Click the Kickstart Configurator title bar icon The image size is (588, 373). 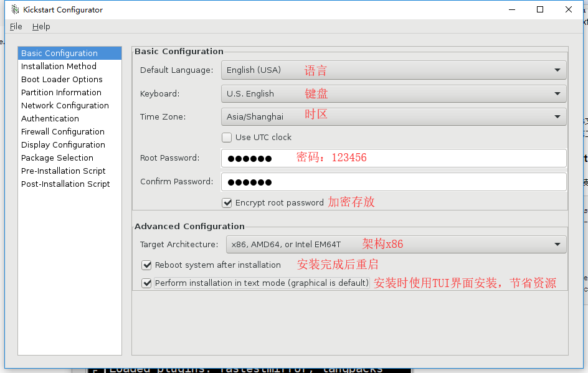click(15, 10)
